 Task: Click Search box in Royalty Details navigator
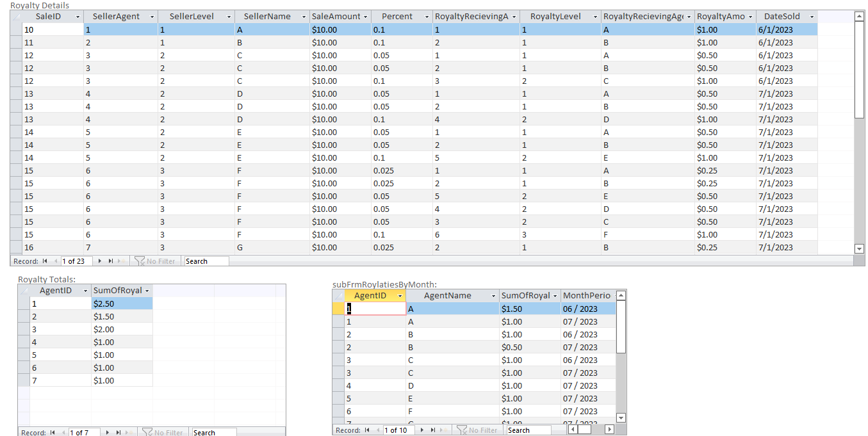click(x=206, y=261)
